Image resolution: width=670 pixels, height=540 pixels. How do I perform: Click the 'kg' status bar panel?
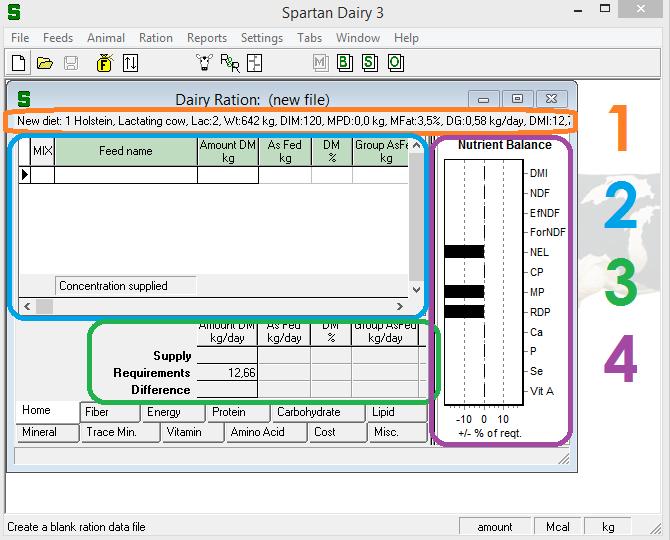pyautogui.click(x=608, y=527)
